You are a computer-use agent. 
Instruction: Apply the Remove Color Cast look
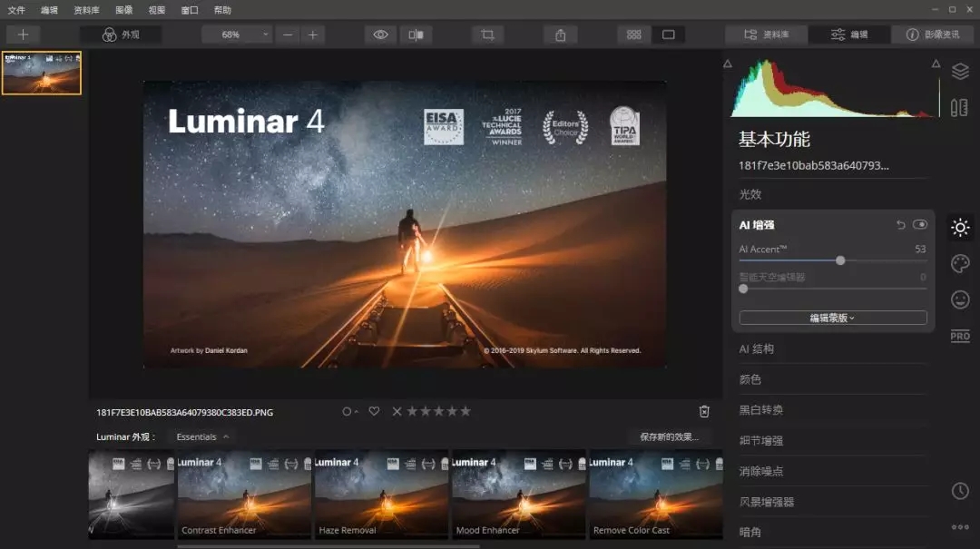click(656, 494)
